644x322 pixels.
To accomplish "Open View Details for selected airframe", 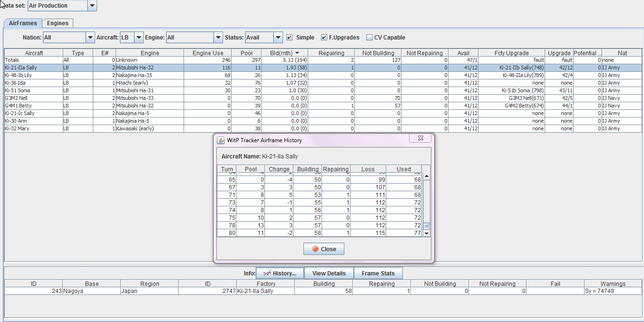I will click(x=329, y=273).
